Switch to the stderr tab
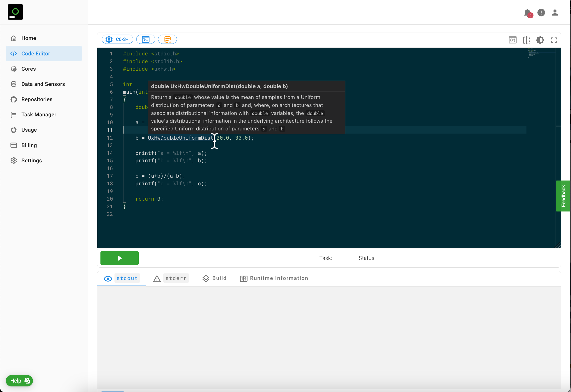571x392 pixels. [x=171, y=278]
